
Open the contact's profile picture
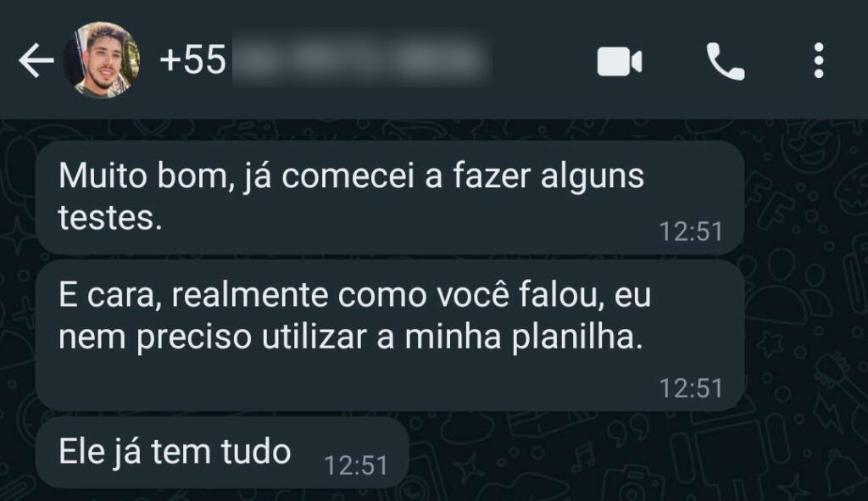(102, 60)
